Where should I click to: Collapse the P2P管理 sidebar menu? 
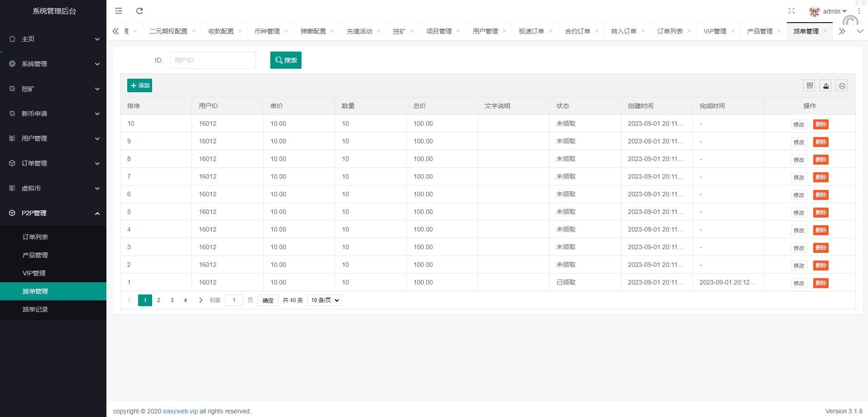(x=53, y=213)
